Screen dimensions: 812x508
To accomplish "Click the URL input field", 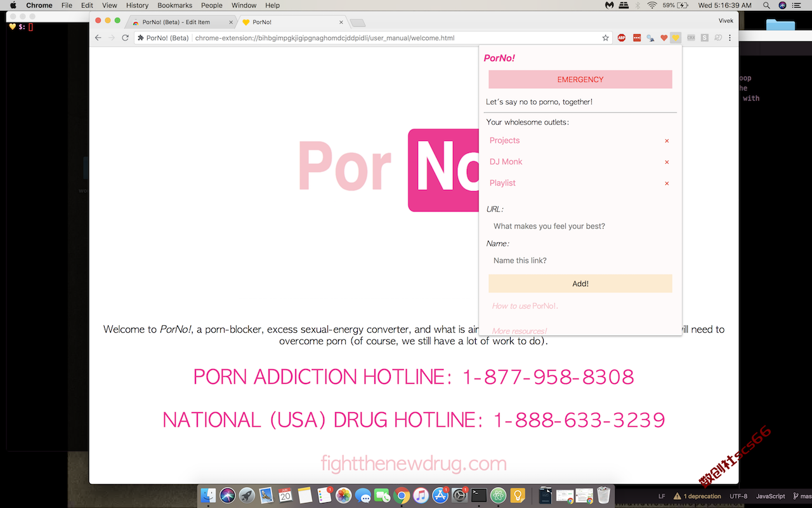I will point(580,226).
